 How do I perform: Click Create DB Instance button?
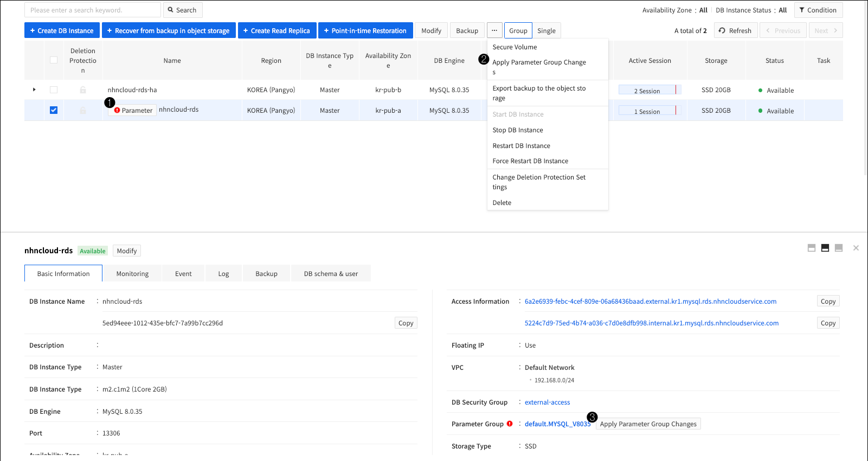pos(62,30)
